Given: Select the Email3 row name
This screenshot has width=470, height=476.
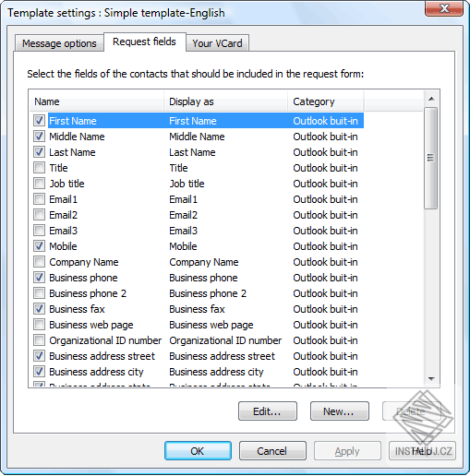Looking at the screenshot, I should pos(63,231).
